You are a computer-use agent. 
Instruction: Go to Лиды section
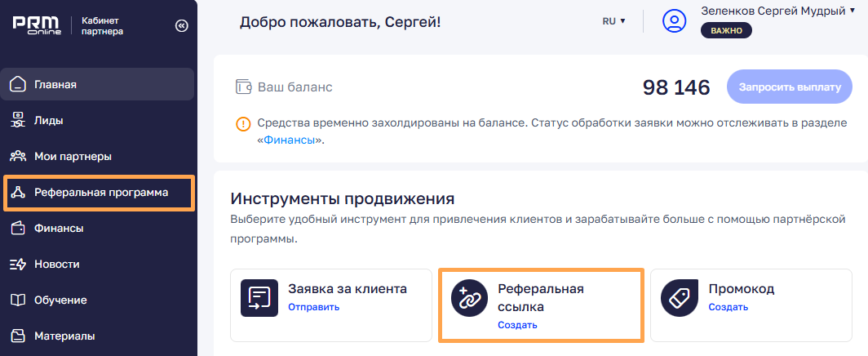point(97,120)
